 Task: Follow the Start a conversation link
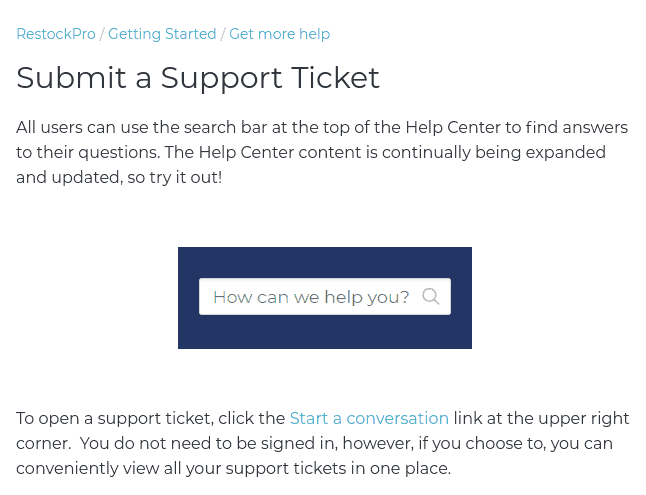[x=369, y=418]
